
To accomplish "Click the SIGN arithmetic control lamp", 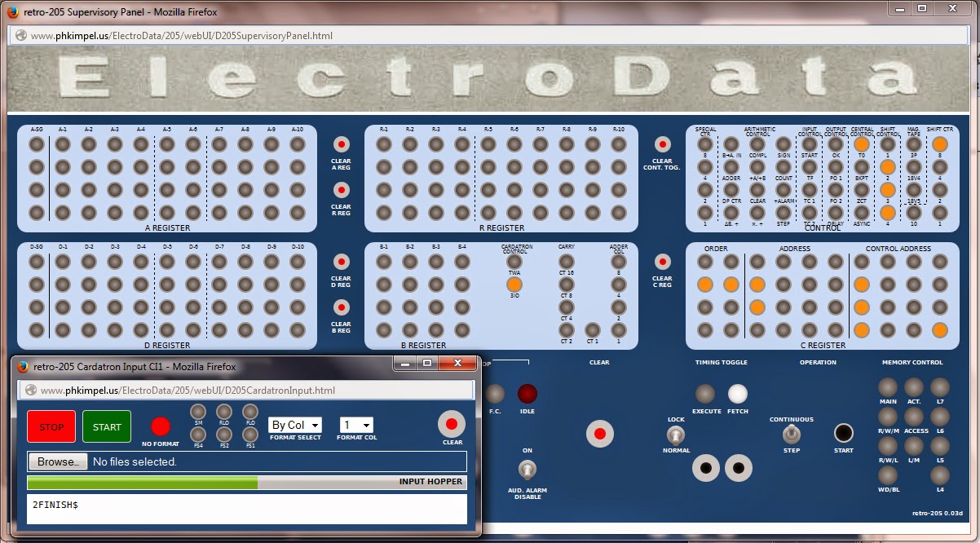I will coord(784,144).
